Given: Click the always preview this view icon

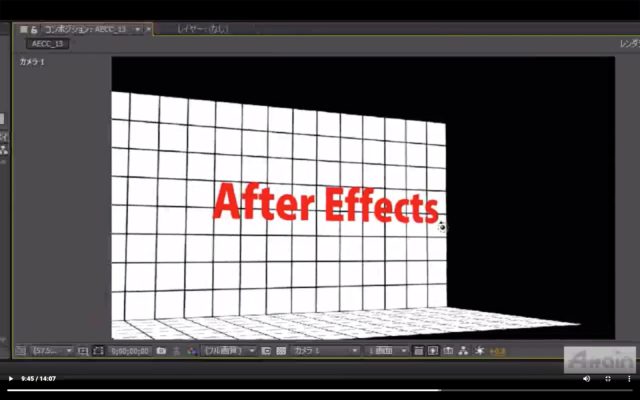Looking at the screenshot, I should [20, 351].
